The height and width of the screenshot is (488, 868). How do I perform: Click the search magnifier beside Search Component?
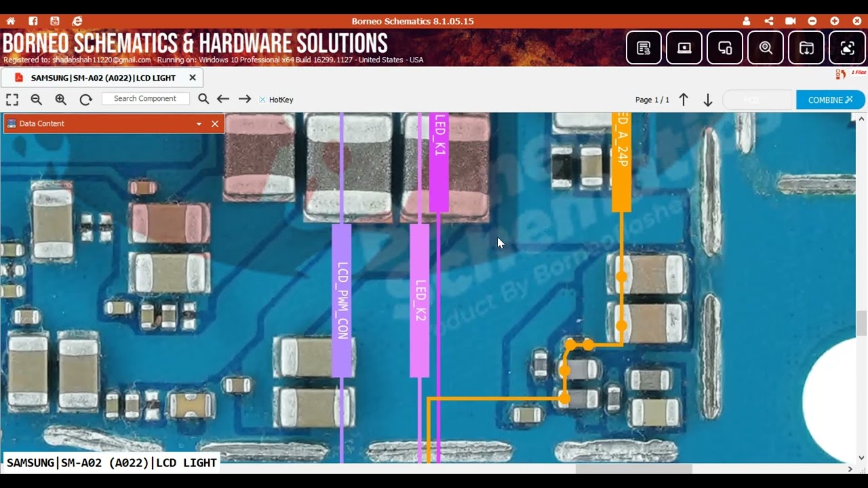[x=203, y=99]
